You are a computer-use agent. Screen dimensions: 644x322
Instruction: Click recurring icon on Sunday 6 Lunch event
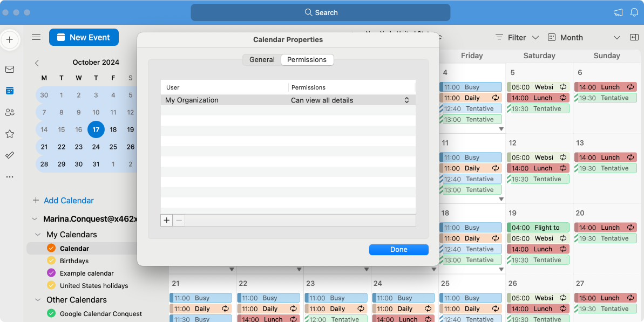tap(631, 87)
